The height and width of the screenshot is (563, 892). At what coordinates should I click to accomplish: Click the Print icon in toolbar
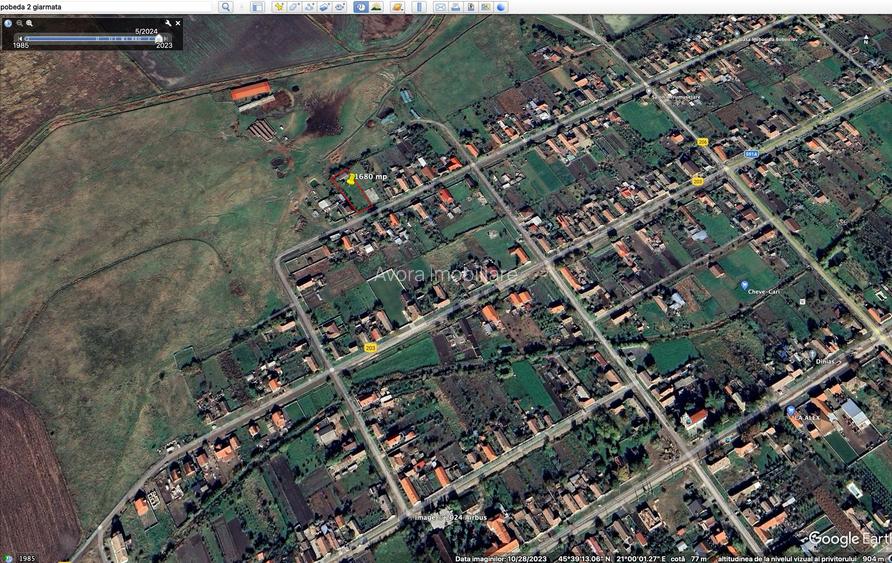tap(455, 7)
